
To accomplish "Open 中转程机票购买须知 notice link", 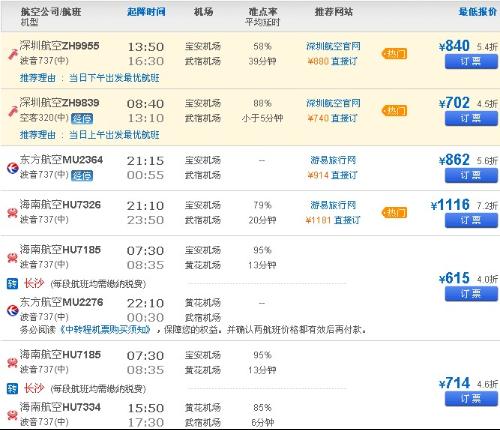I will click(x=105, y=330).
